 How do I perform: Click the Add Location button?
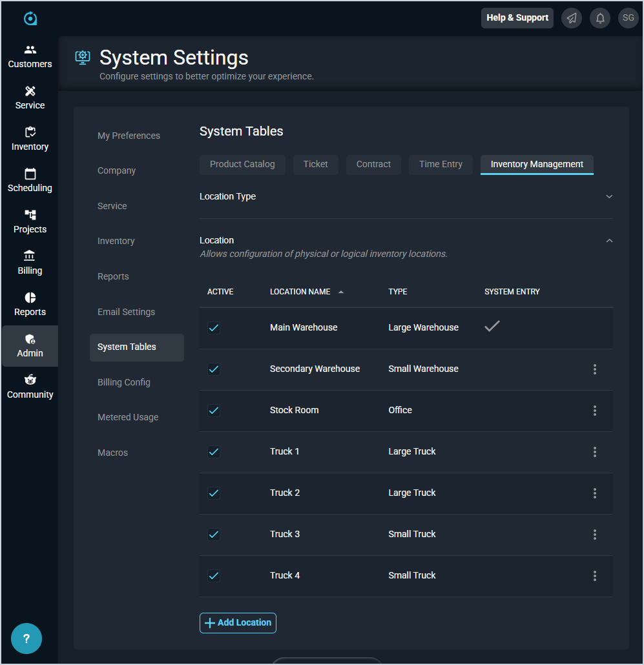[x=238, y=623]
